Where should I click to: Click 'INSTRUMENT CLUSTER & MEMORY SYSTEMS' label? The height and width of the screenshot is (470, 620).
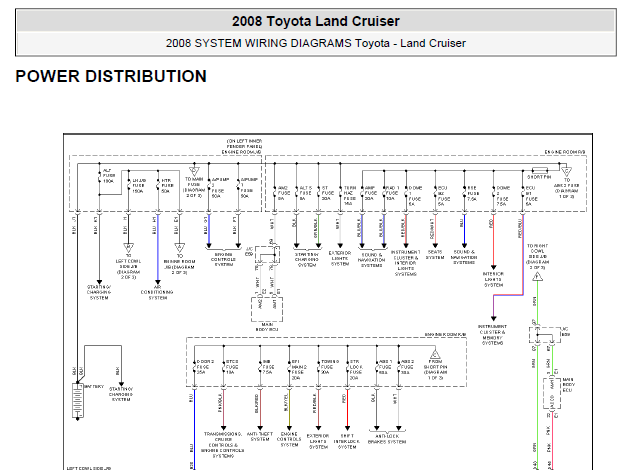pos(493,335)
